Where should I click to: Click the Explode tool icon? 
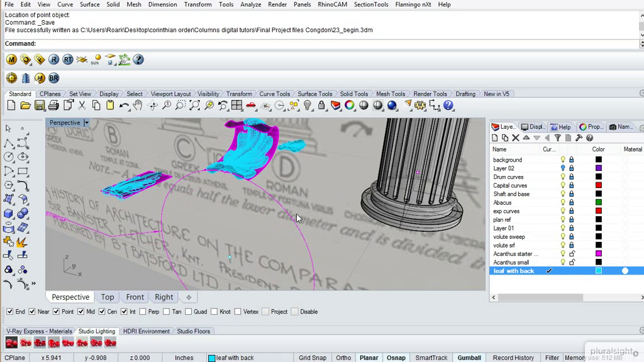[x=22, y=242]
